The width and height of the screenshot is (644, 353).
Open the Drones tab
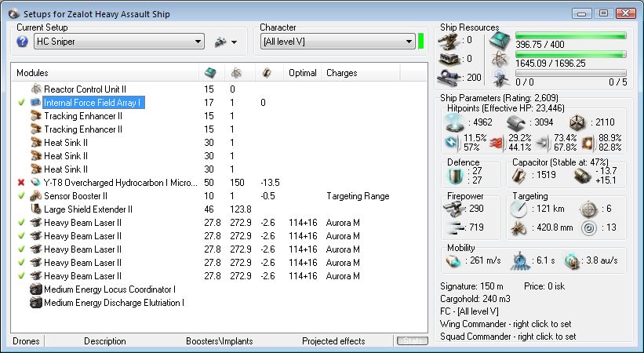27,341
